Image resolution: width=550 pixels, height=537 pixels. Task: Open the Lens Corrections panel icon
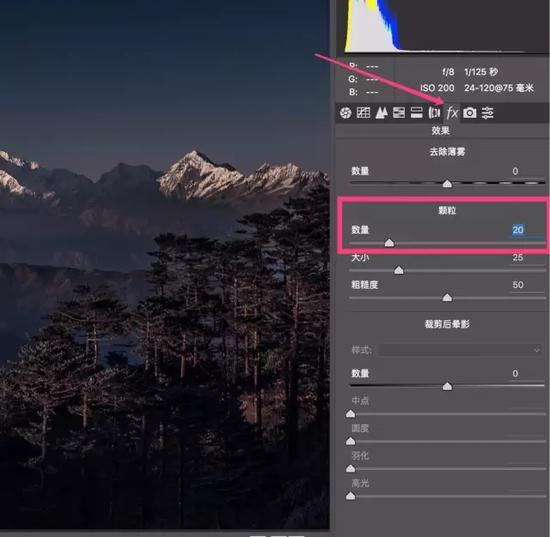434,113
